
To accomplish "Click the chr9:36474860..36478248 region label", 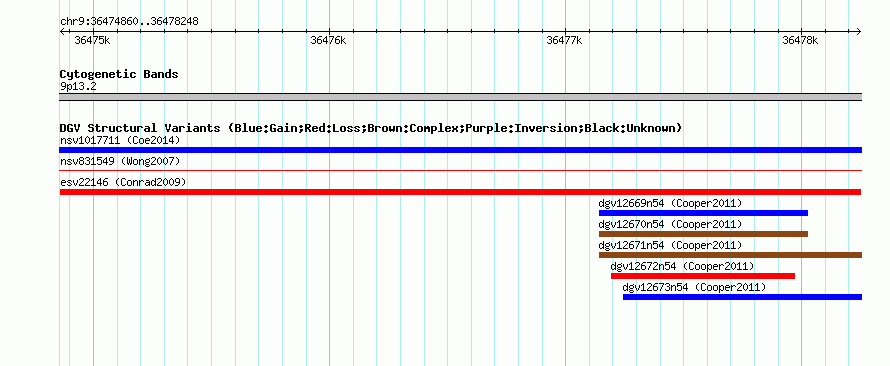I will point(129,22).
